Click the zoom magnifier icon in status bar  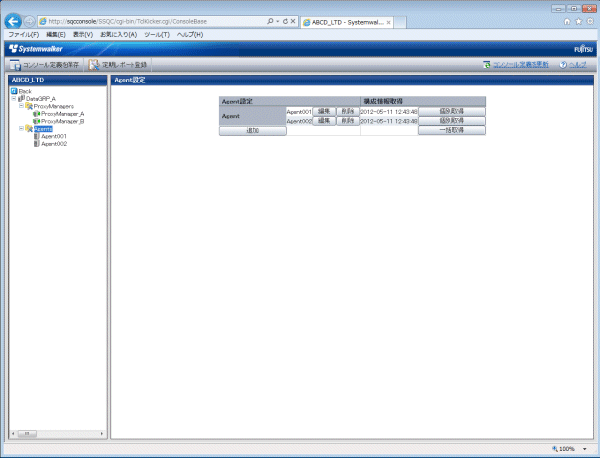tap(555, 449)
